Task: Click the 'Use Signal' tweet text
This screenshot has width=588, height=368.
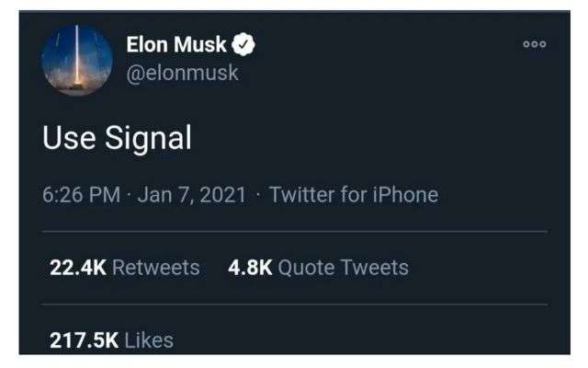Action: point(117,138)
